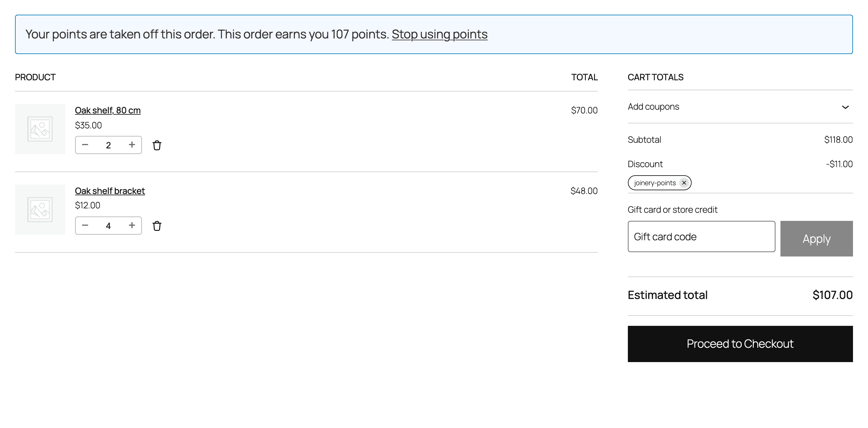Click the $70.00 line total
The width and height of the screenshot is (868, 428).
pyautogui.click(x=584, y=110)
